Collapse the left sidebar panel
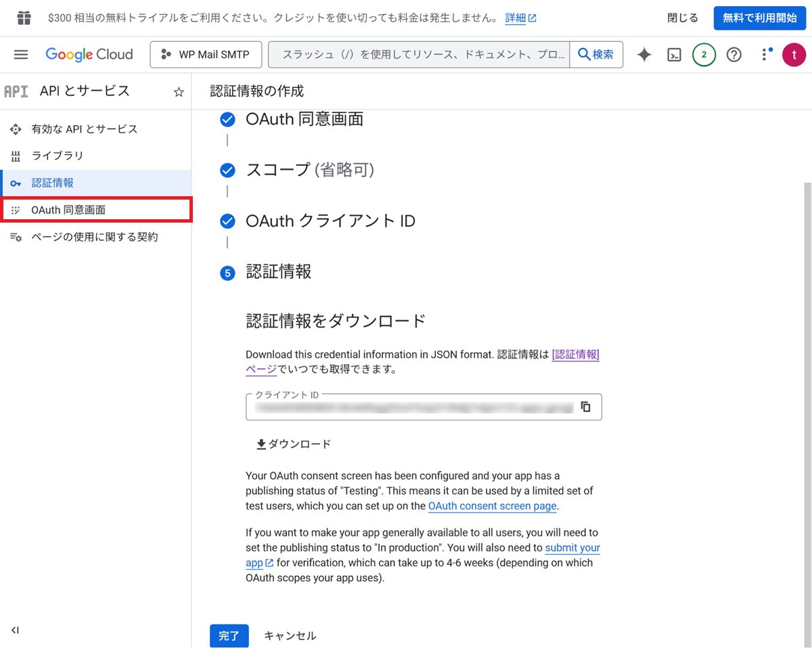The width and height of the screenshot is (812, 659). click(15, 630)
